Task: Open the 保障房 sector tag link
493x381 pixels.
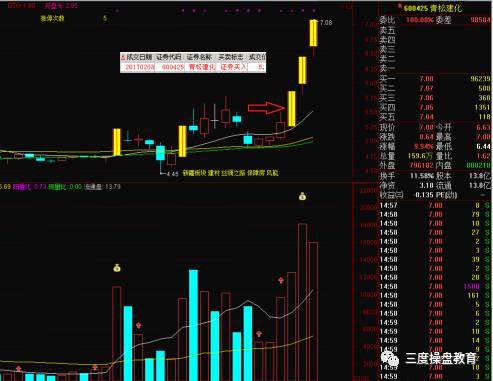Action: [256, 173]
